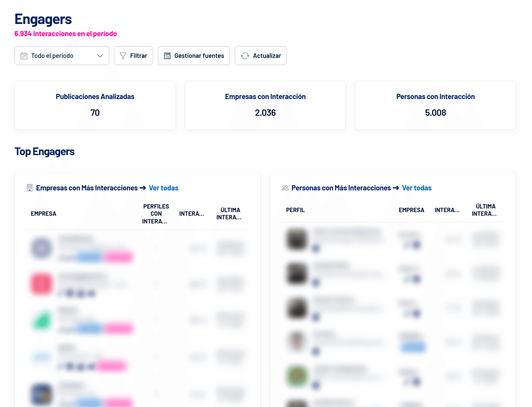532x407 pixels.
Task: Open Gestionar fuentes button
Action: (x=194, y=56)
